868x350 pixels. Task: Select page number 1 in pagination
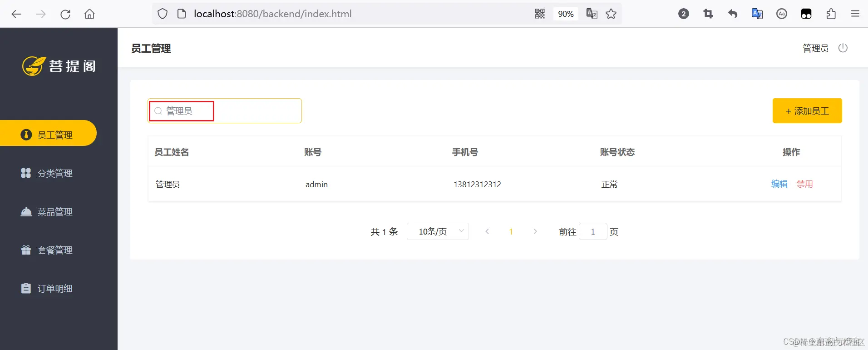coord(511,232)
